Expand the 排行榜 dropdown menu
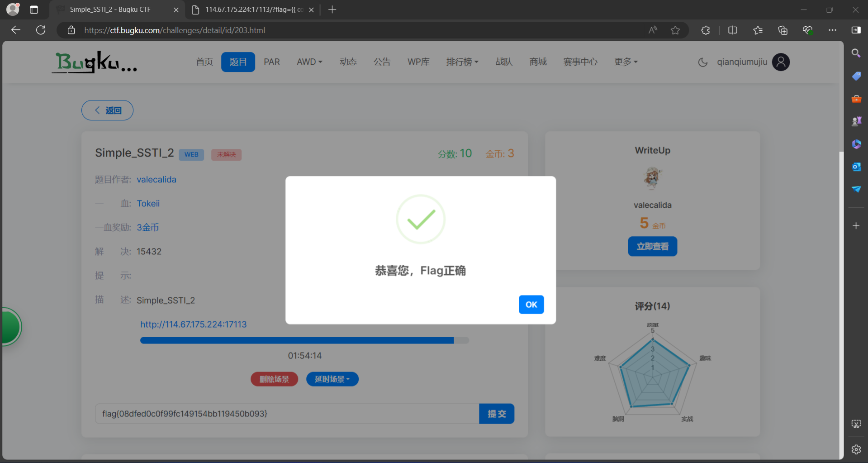Viewport: 868px width, 463px height. click(x=462, y=62)
